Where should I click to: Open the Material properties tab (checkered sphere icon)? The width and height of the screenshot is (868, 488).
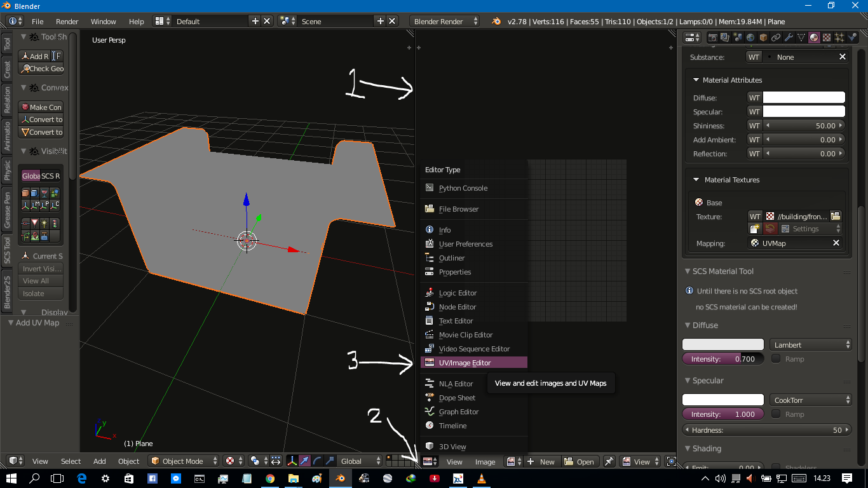814,37
